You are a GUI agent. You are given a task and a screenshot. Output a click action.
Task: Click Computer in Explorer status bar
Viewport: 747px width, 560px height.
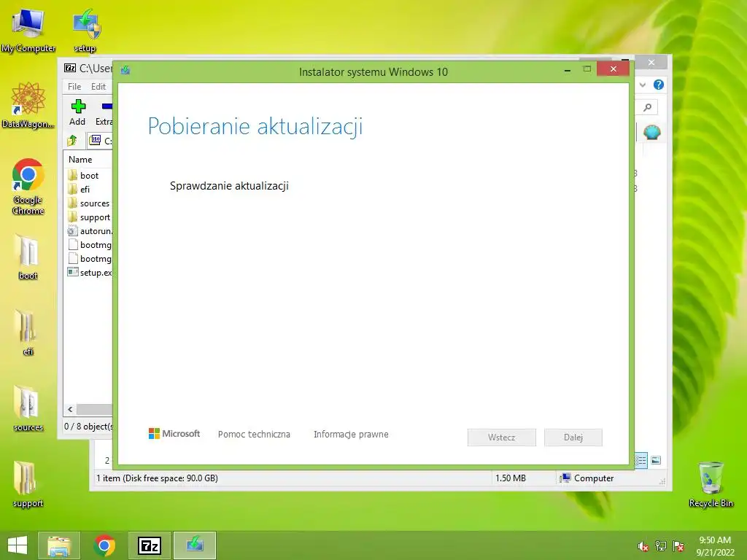point(587,478)
